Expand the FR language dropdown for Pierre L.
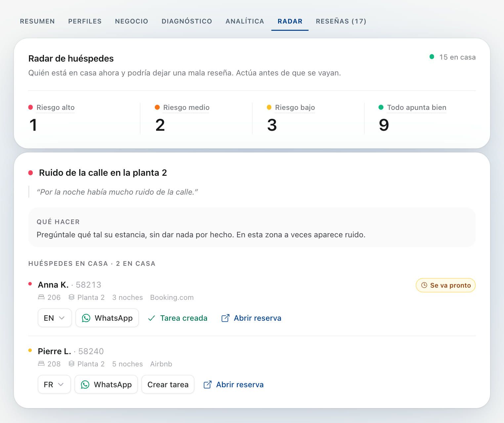Viewport: 504px width, 423px height. tap(54, 385)
